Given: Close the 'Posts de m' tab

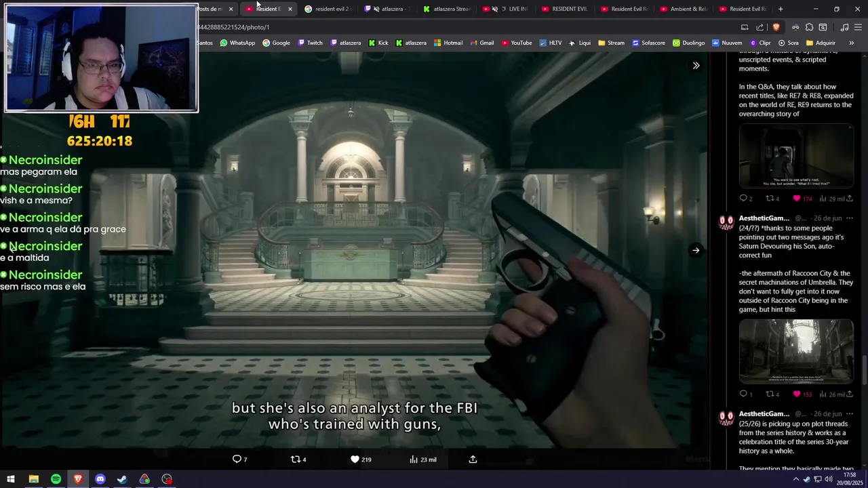Looking at the screenshot, I should tap(231, 9).
